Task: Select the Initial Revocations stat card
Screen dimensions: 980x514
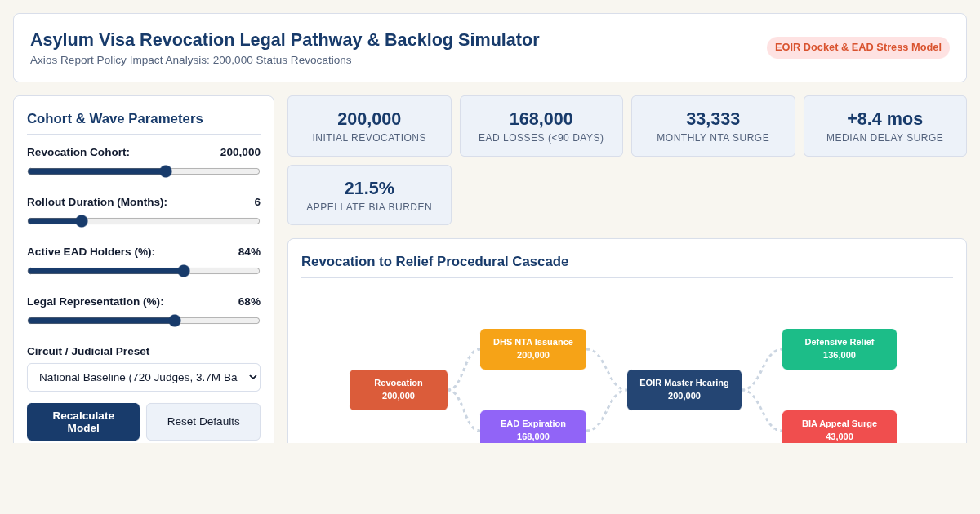Action: tap(369, 126)
